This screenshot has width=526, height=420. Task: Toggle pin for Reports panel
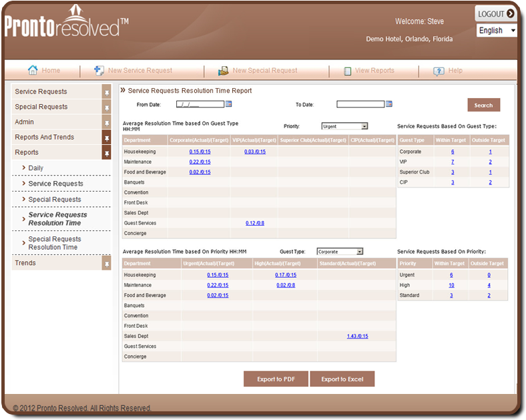[x=106, y=153]
